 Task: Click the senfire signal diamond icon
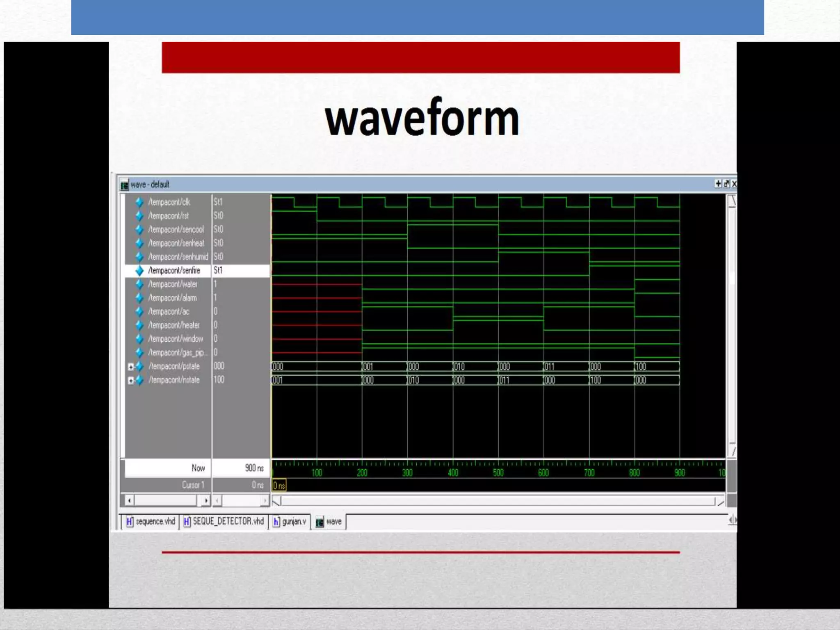tap(139, 271)
